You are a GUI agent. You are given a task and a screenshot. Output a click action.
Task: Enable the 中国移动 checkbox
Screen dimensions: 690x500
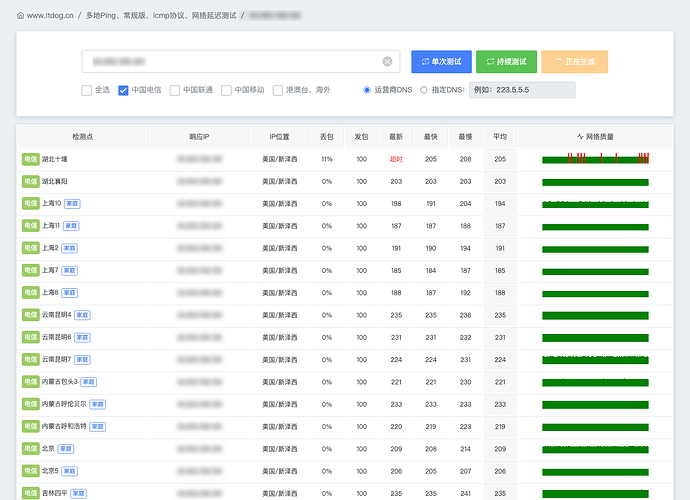click(226, 90)
